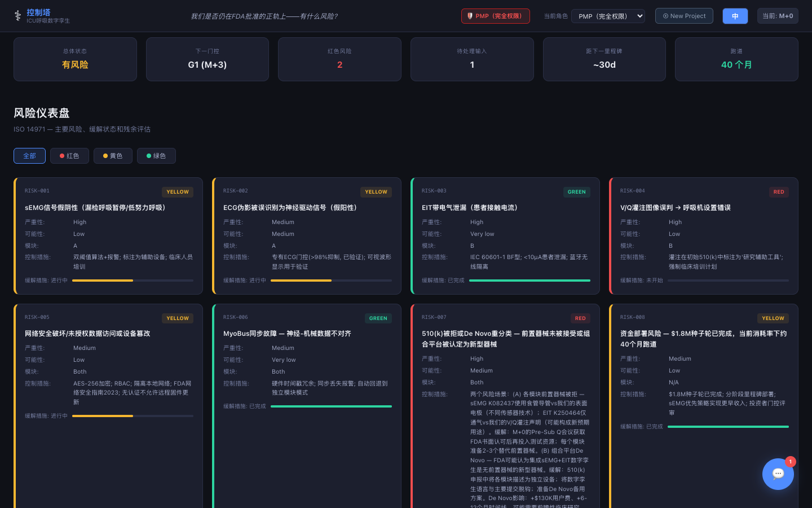Open RISK-002 ECG artifact card title
The image size is (812, 508).
[x=292, y=208]
